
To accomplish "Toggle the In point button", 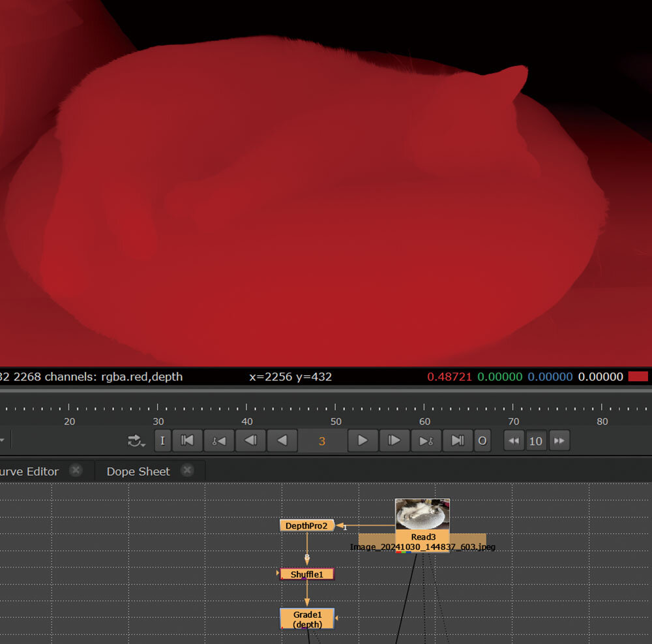I will coord(162,441).
